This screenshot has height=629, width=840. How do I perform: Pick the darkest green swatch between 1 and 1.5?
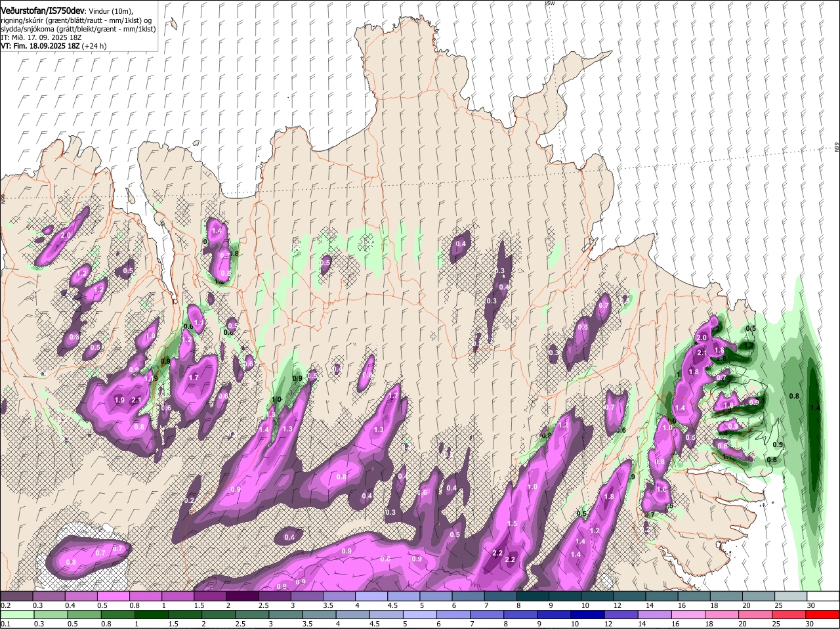coord(151,615)
